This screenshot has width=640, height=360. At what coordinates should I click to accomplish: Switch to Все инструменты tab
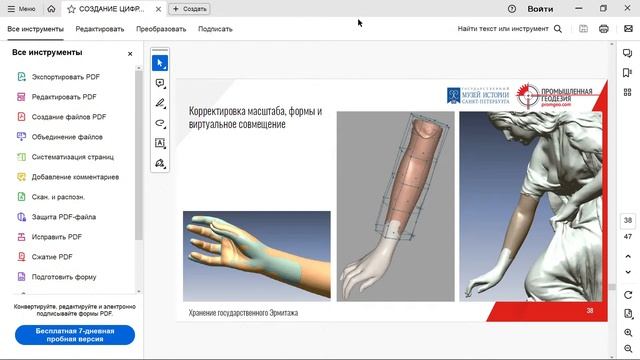36,29
